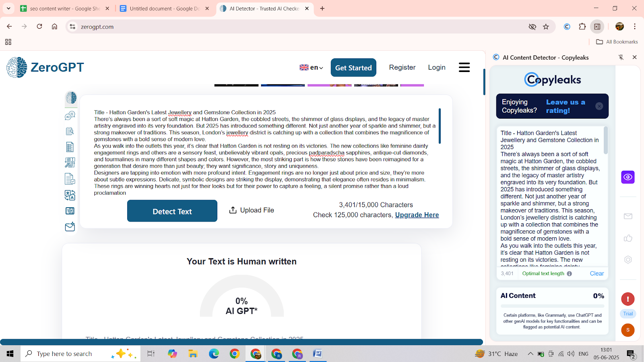
Task: Click the ZeroGPT textarea scrollbar
Action: click(x=440, y=126)
